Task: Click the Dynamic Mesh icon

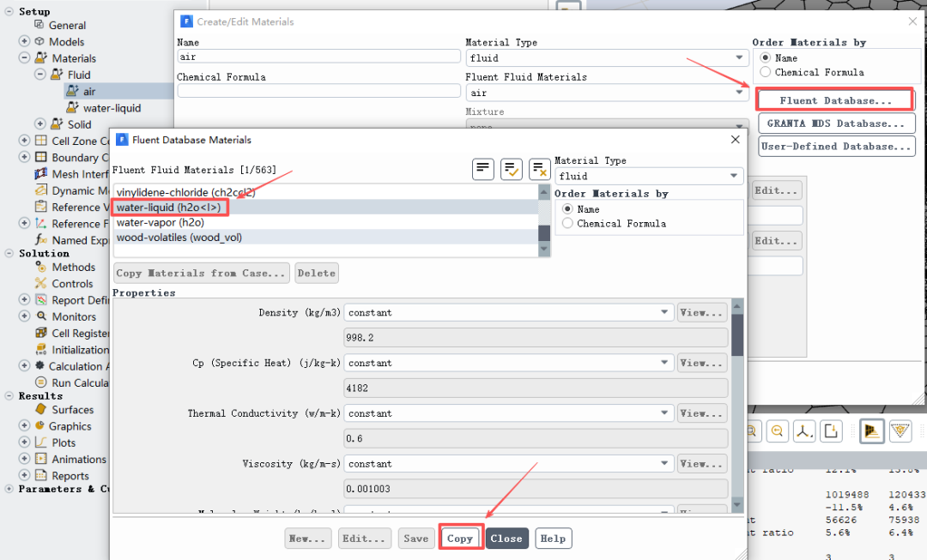Action: point(41,190)
